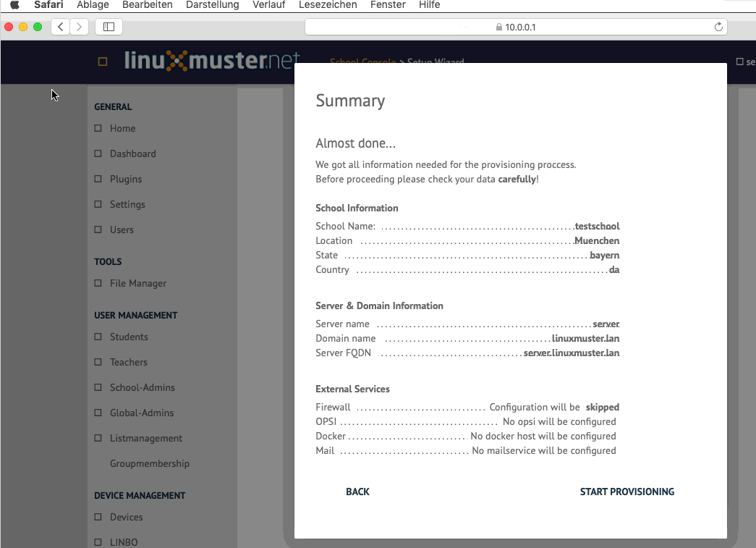Open the Home section in the sidebar
The image size is (756, 548).
(x=122, y=128)
